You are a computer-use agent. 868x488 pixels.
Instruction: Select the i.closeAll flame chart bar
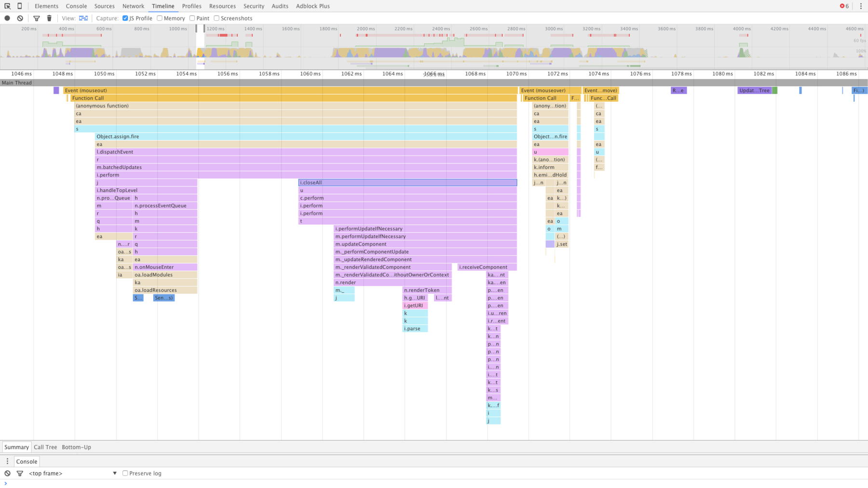(407, 183)
